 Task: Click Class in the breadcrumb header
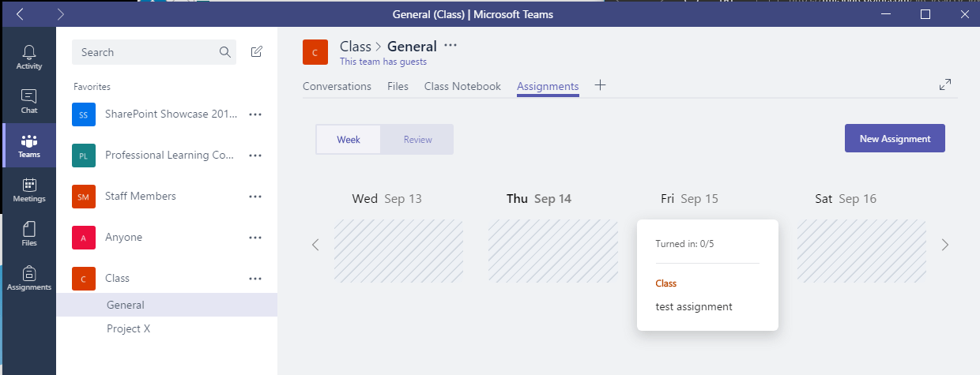[x=356, y=47]
